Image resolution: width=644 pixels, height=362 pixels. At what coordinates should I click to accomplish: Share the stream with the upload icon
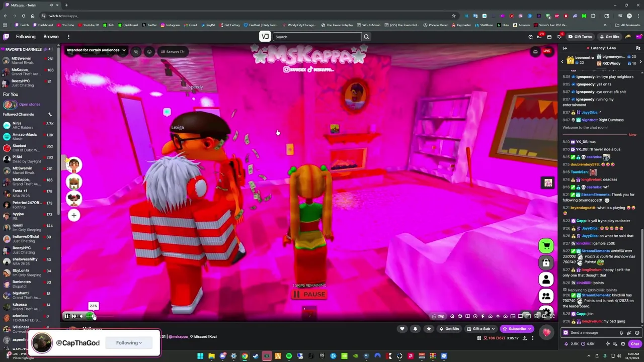524,338
